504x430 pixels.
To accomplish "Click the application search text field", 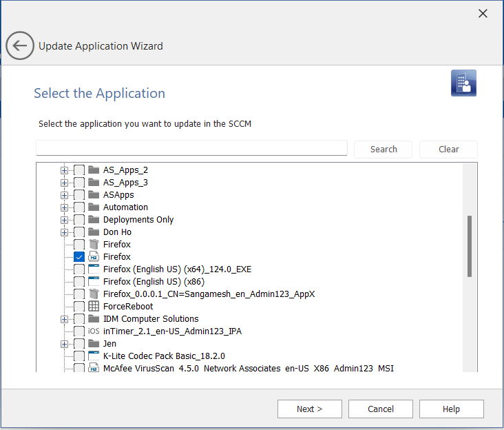I will (191, 149).
